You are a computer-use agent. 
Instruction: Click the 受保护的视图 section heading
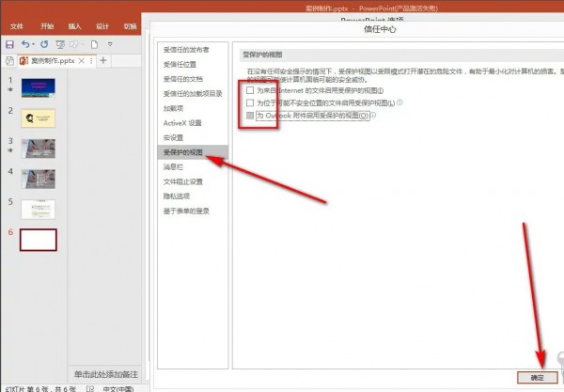pyautogui.click(x=262, y=55)
